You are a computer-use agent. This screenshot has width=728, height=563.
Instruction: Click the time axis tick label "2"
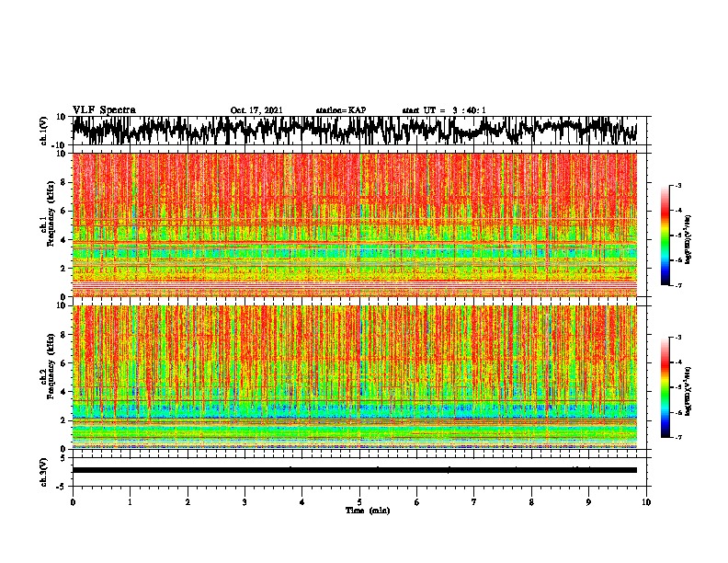coord(188,502)
